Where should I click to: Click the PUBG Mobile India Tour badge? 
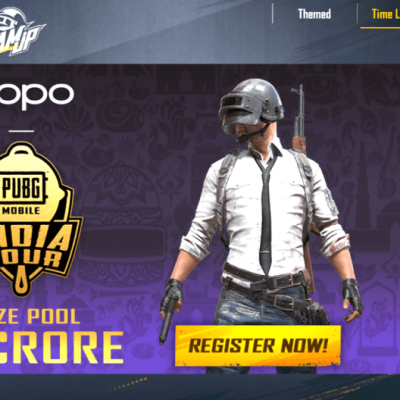pos(36,218)
